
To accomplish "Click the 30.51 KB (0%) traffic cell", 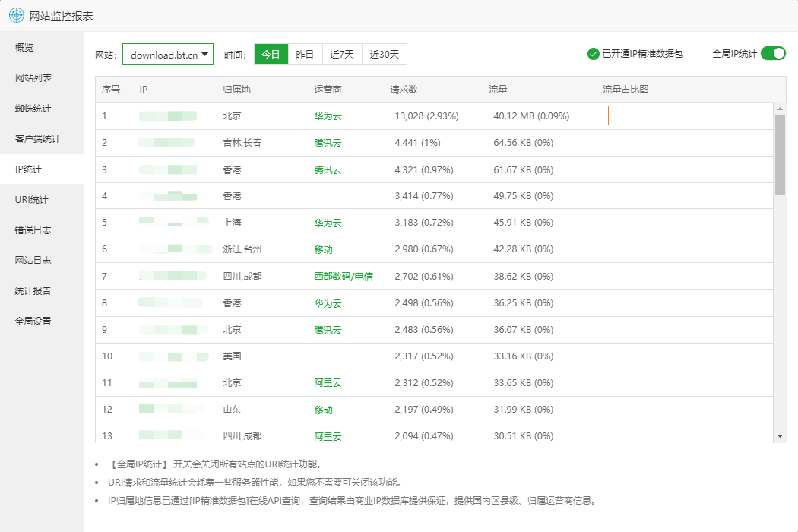I will coord(523,435).
